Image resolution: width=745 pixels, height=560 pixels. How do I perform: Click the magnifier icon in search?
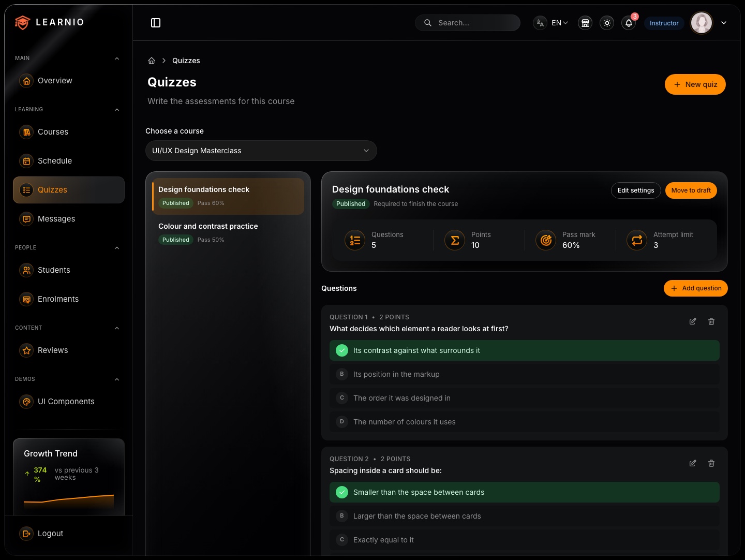[428, 23]
